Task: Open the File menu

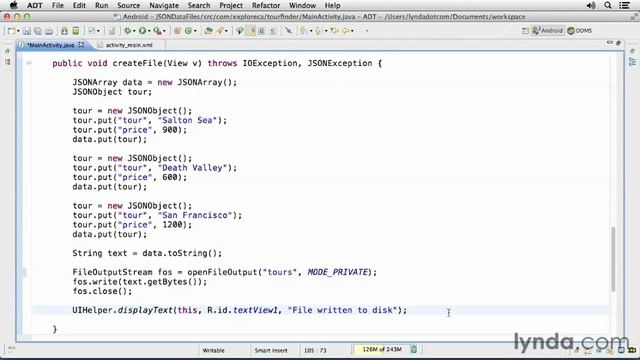Action: click(x=58, y=5)
